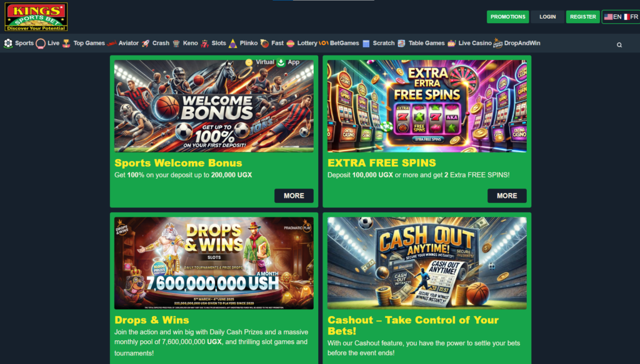Select the Scratch card icon
This screenshot has width=640, height=364.
coord(366,44)
